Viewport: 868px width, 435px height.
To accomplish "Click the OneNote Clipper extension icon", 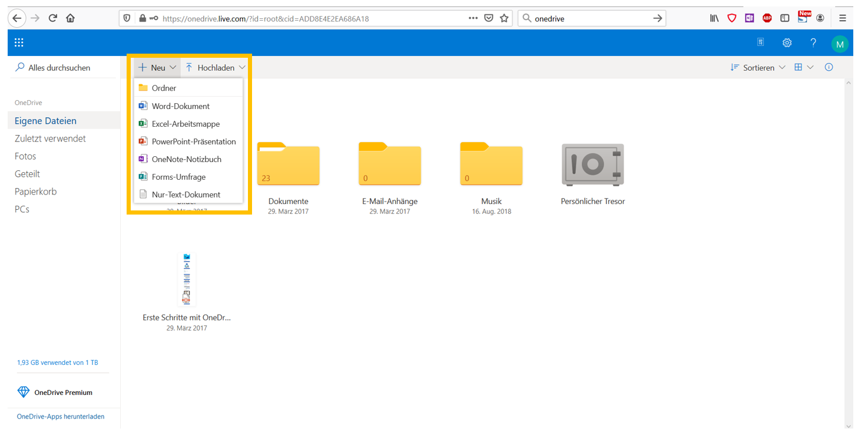I will pyautogui.click(x=749, y=18).
